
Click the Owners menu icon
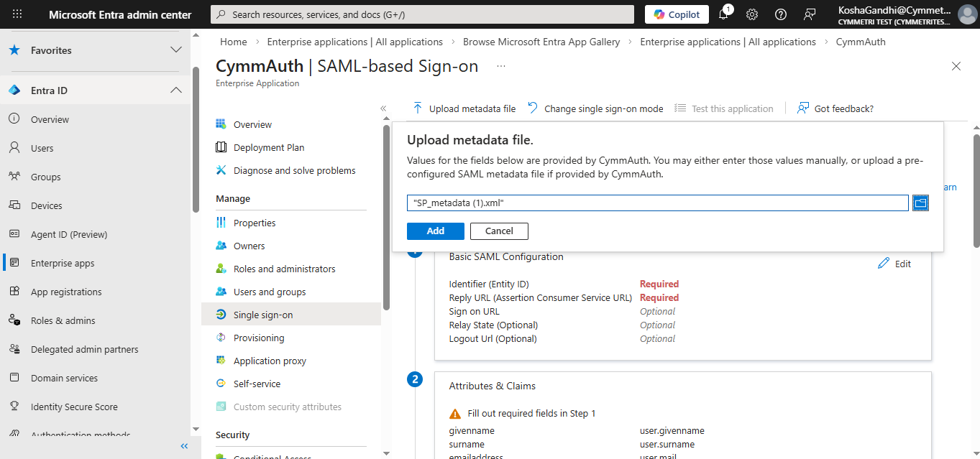pos(221,246)
